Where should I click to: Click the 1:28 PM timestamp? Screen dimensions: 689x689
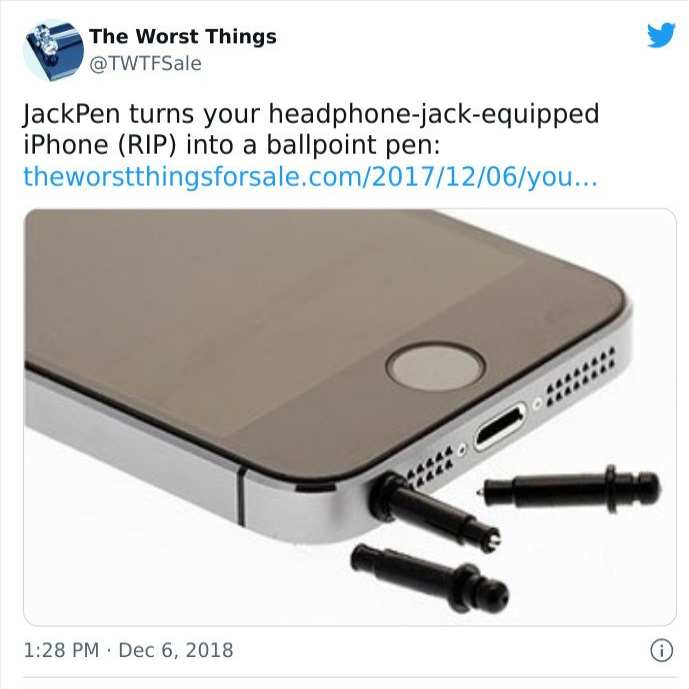point(62,650)
